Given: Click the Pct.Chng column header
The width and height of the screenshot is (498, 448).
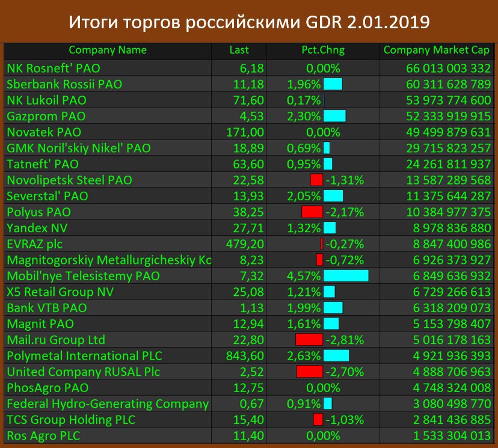Looking at the screenshot, I should coord(323,50).
